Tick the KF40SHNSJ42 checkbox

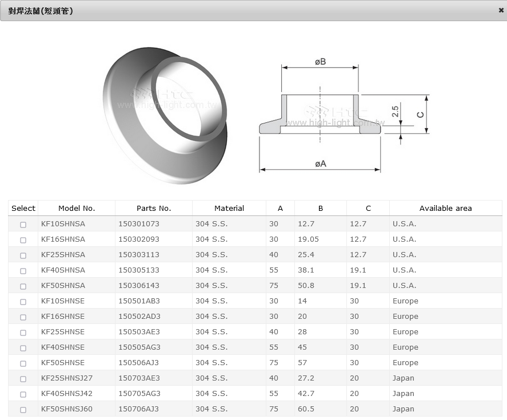pos(23,394)
